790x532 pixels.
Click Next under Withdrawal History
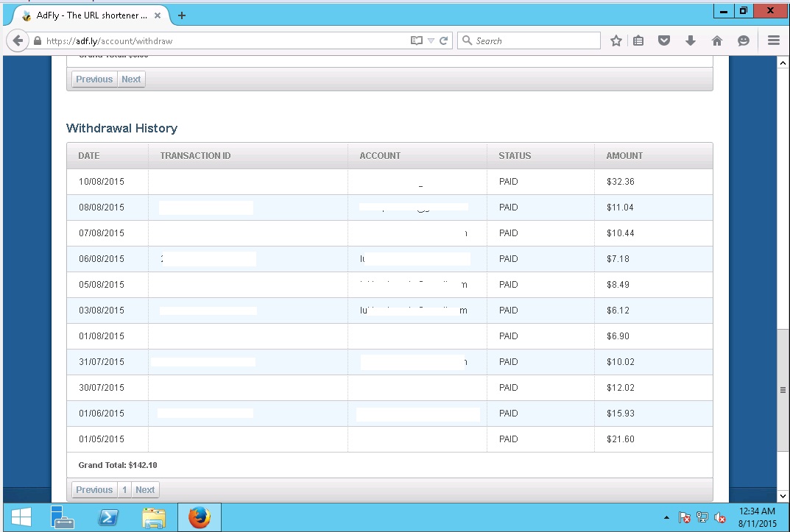(145, 490)
